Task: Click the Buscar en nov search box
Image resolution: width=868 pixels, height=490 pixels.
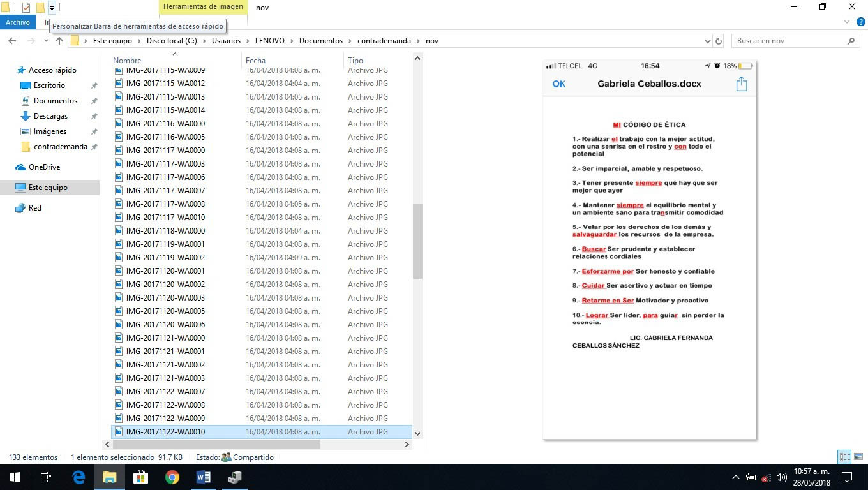Action: [x=789, y=41]
